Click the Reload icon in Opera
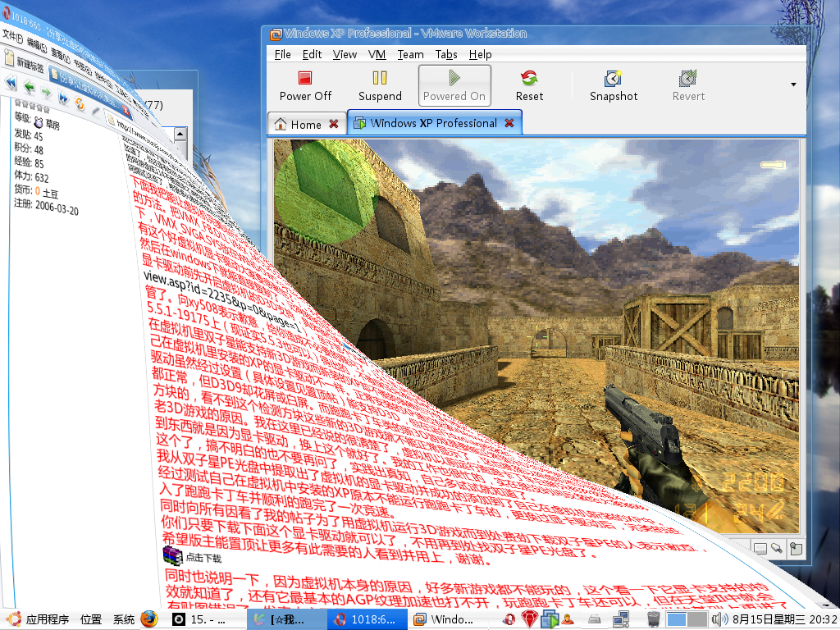This screenshot has height=630, width=840. pos(80,103)
